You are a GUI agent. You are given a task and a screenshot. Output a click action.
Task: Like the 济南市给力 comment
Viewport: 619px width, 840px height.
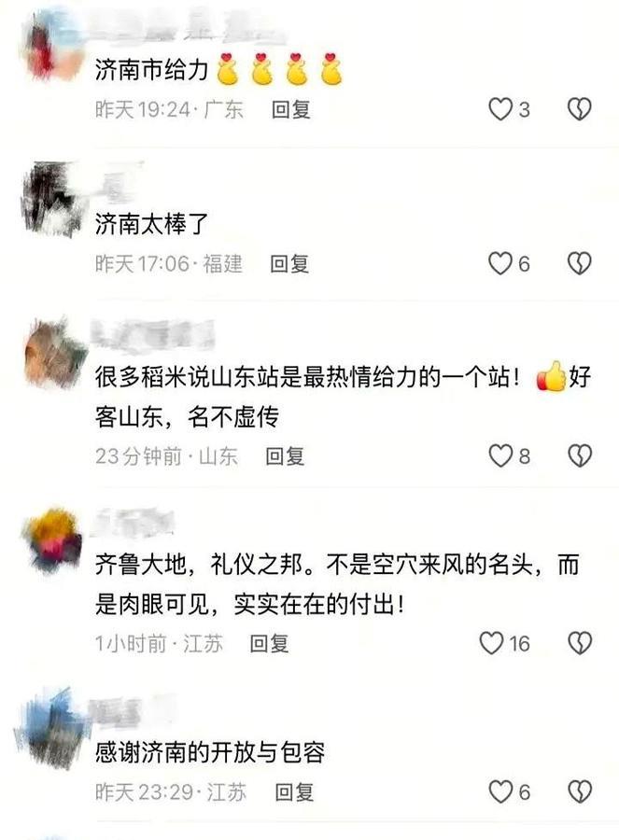pos(500,109)
